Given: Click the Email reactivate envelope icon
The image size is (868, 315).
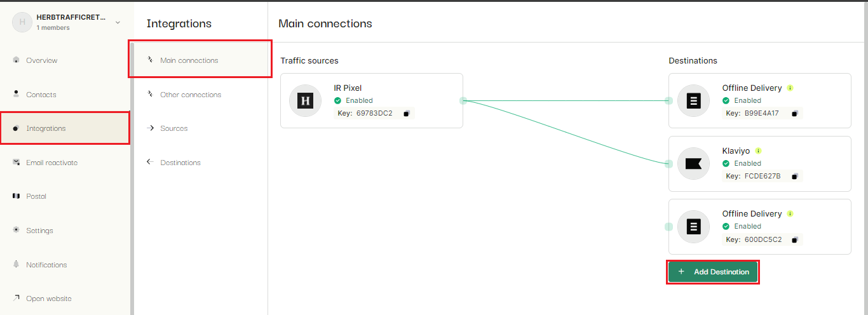Looking at the screenshot, I should pyautogui.click(x=16, y=163).
